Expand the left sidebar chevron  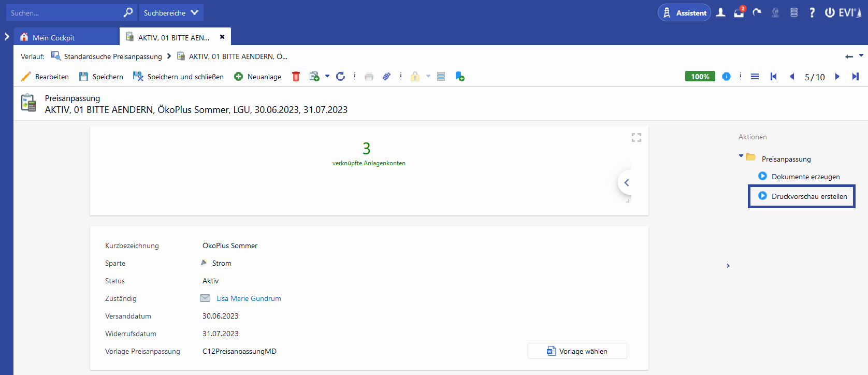pyautogui.click(x=7, y=37)
